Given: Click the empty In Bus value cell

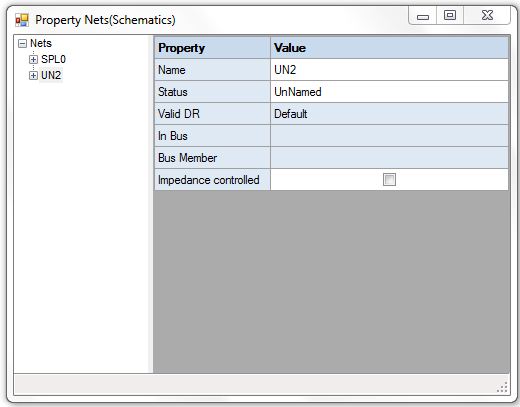Looking at the screenshot, I should point(389,136).
